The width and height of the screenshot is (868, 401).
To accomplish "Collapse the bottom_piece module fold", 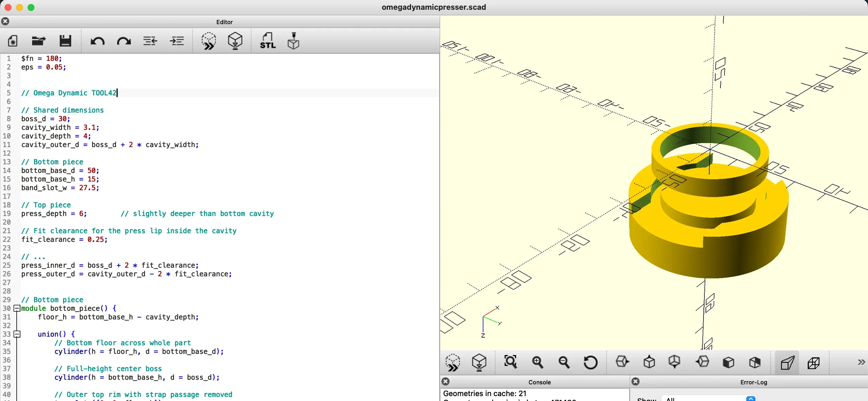I will [17, 308].
